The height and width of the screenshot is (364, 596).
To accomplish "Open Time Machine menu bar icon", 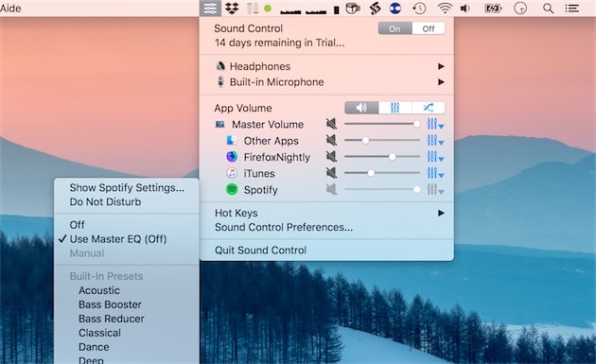I will (419, 9).
